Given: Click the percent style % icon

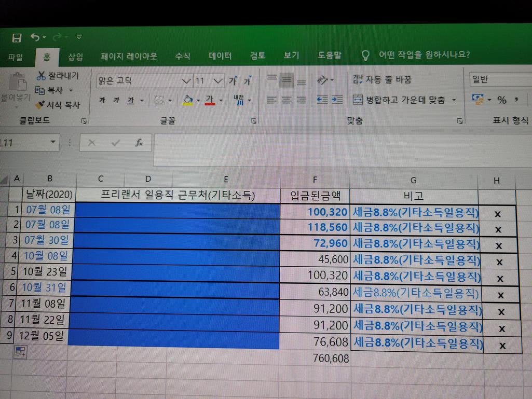Looking at the screenshot, I should (502, 100).
